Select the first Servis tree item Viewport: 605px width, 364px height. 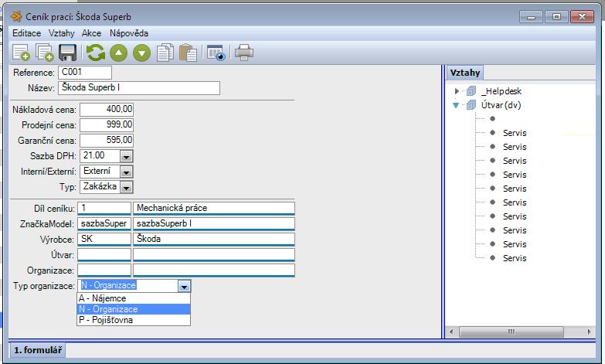(515, 133)
